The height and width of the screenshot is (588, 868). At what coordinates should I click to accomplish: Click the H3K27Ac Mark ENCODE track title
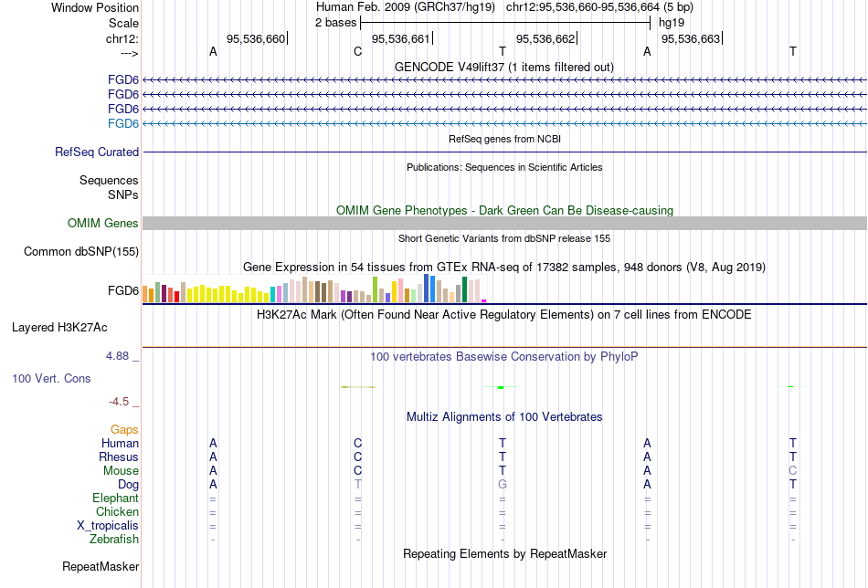coord(504,315)
